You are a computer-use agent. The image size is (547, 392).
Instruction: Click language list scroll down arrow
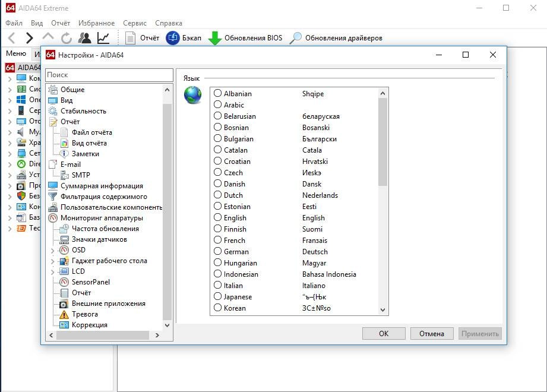tap(382, 309)
